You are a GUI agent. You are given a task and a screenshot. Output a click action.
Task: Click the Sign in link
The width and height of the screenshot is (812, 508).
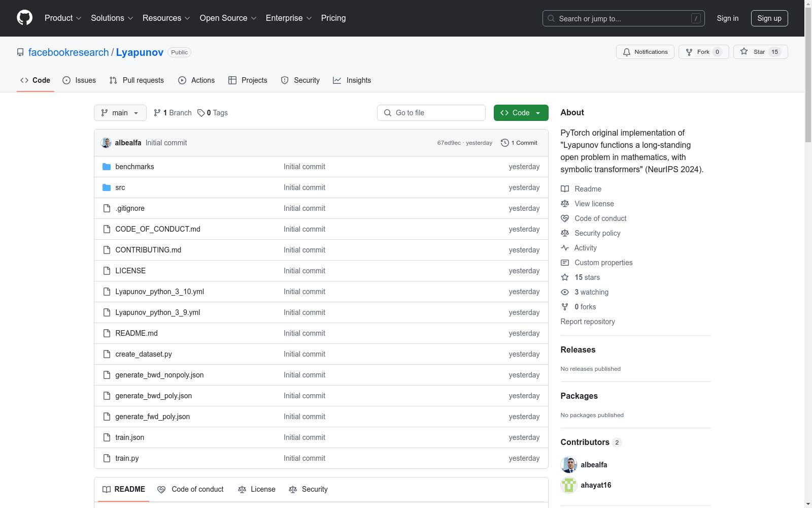[x=728, y=18]
